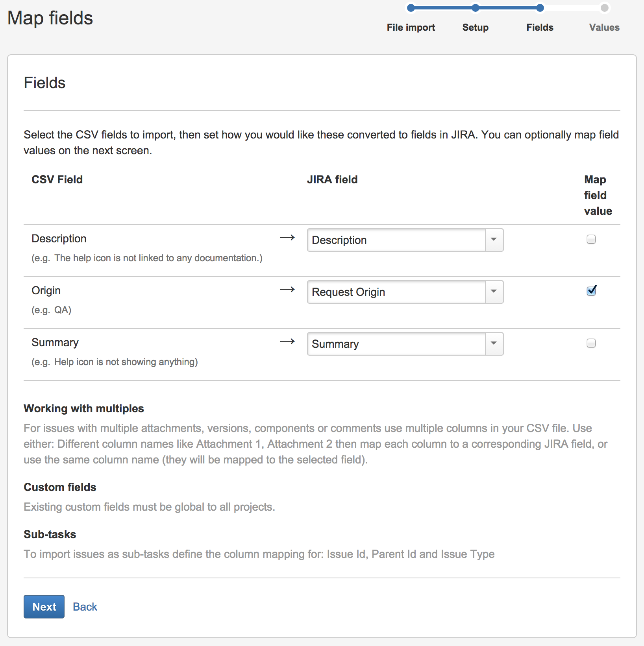Click the Next button
This screenshot has width=644, height=646.
pos(44,607)
